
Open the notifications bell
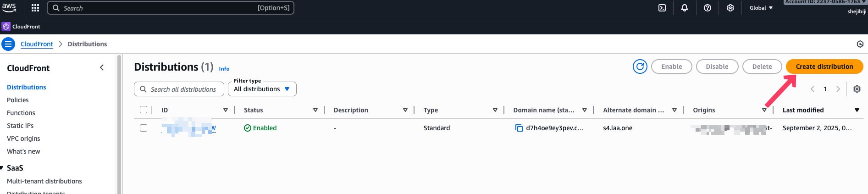coord(685,8)
